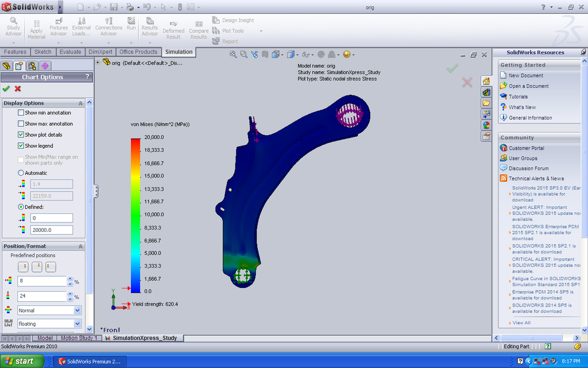Open the help dropdown arrow in title bar
Viewport: 588px width, 368px height.
tap(551, 7)
